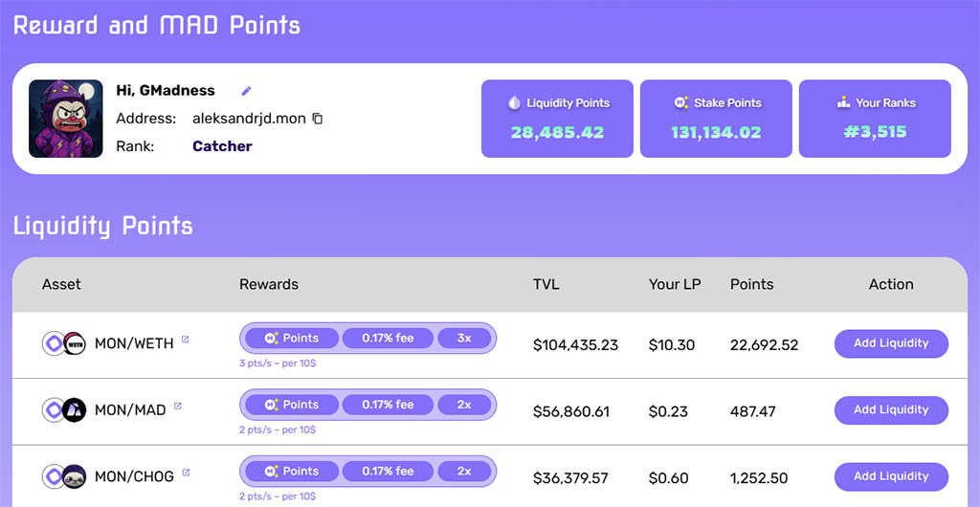Select the Liquidity Points stat card

point(557,119)
